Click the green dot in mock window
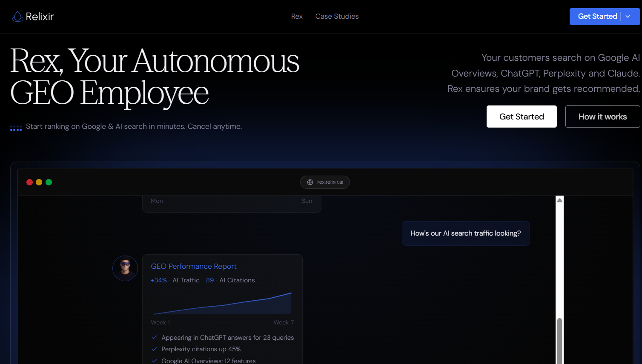Viewport: 642px width, 364px height. click(x=49, y=182)
